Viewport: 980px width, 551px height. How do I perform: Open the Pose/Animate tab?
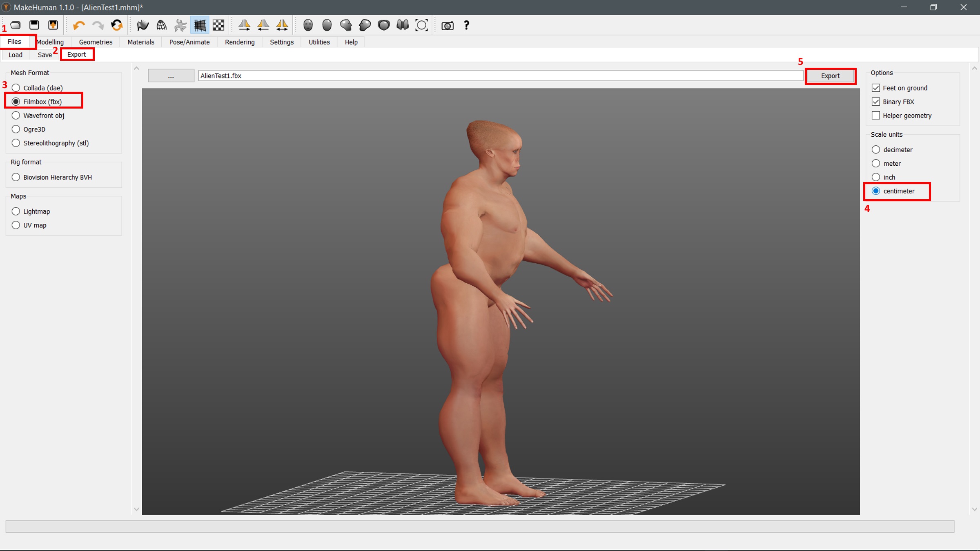tap(189, 42)
